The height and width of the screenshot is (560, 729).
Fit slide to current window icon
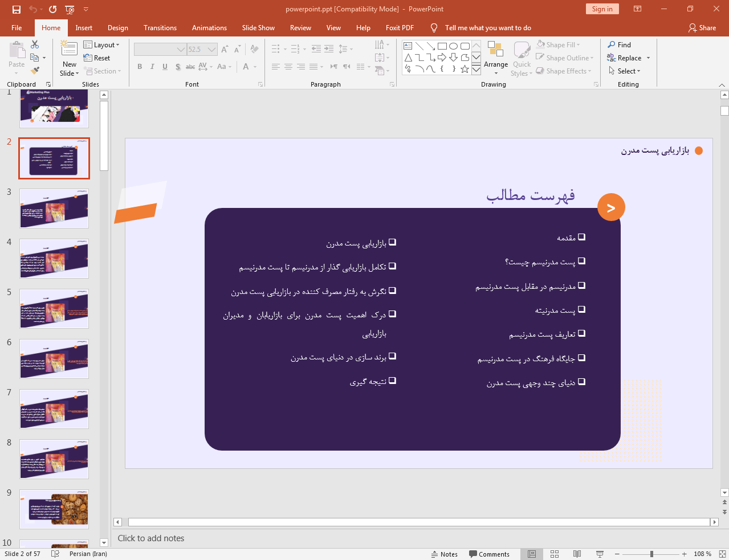click(722, 554)
